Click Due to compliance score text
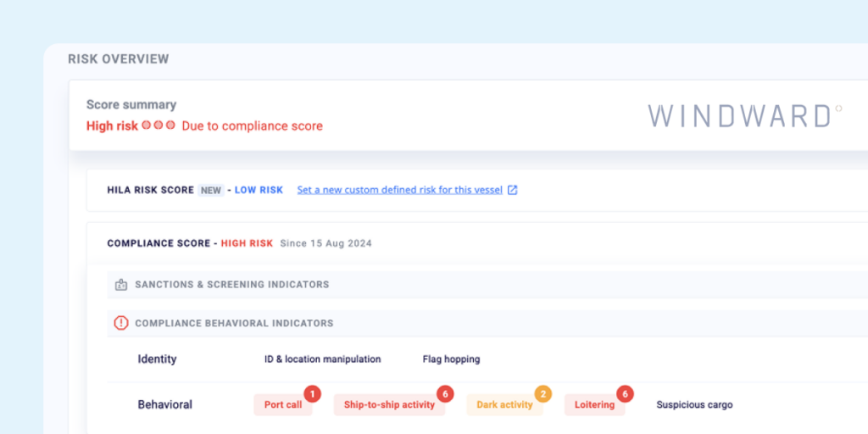The height and width of the screenshot is (434, 868). (253, 126)
